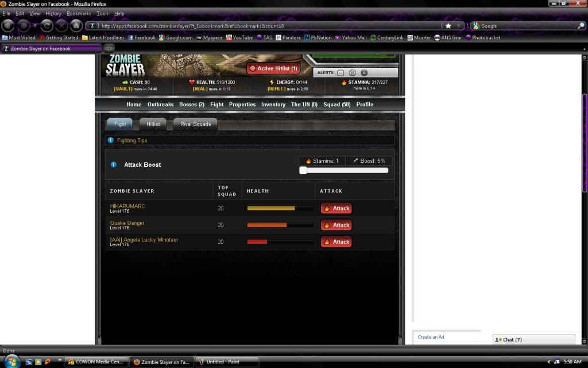Open the CenturyLink bookmark

[386, 37]
